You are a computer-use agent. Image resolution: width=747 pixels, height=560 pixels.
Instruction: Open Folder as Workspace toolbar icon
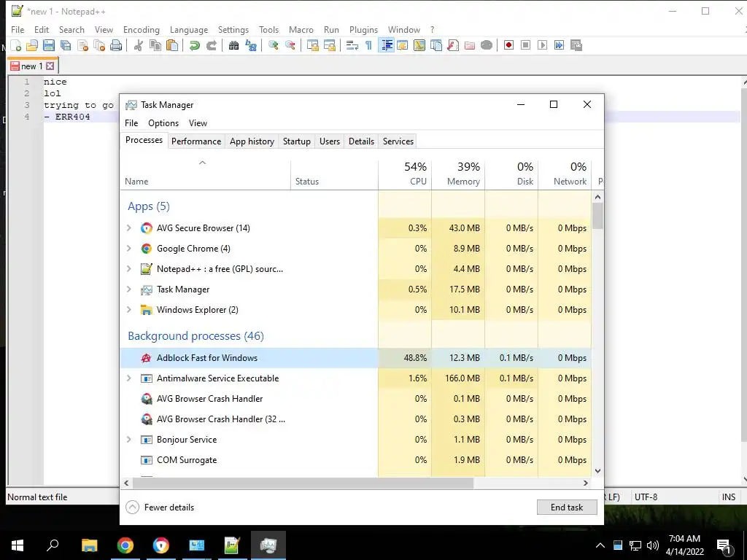[x=470, y=45]
